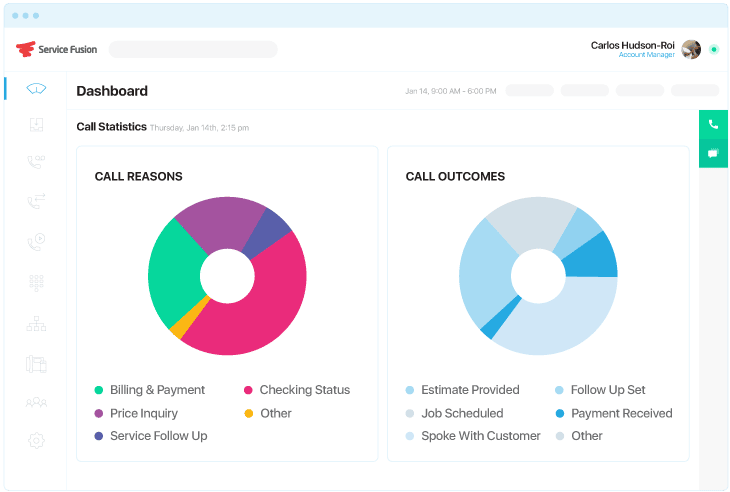Image resolution: width=730 pixels, height=492 pixels.
Task: Click the green phone call button
Action: click(713, 125)
